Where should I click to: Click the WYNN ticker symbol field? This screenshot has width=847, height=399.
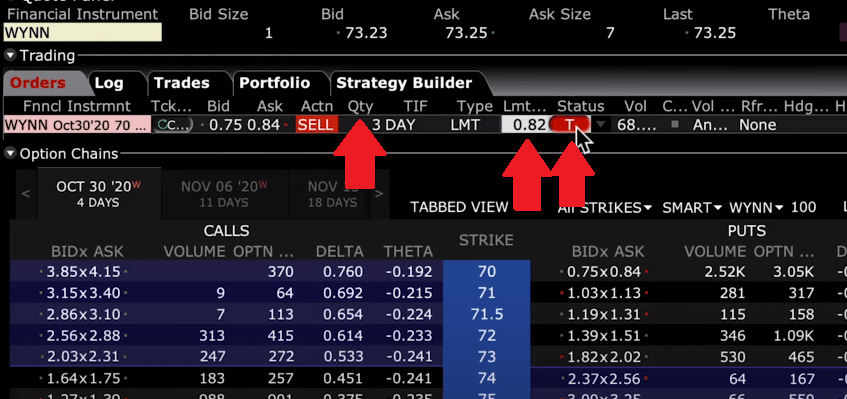[x=83, y=33]
